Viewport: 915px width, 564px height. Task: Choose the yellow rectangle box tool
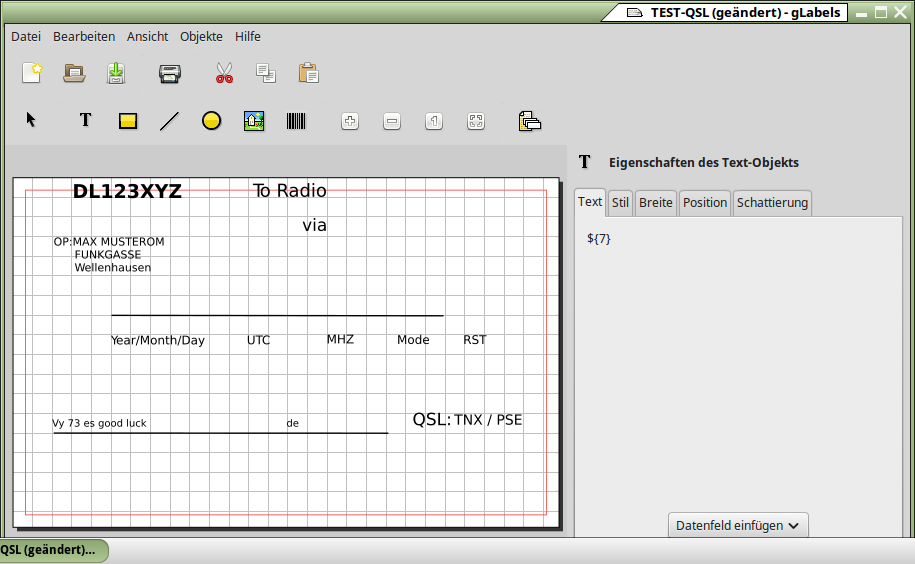[x=128, y=121]
